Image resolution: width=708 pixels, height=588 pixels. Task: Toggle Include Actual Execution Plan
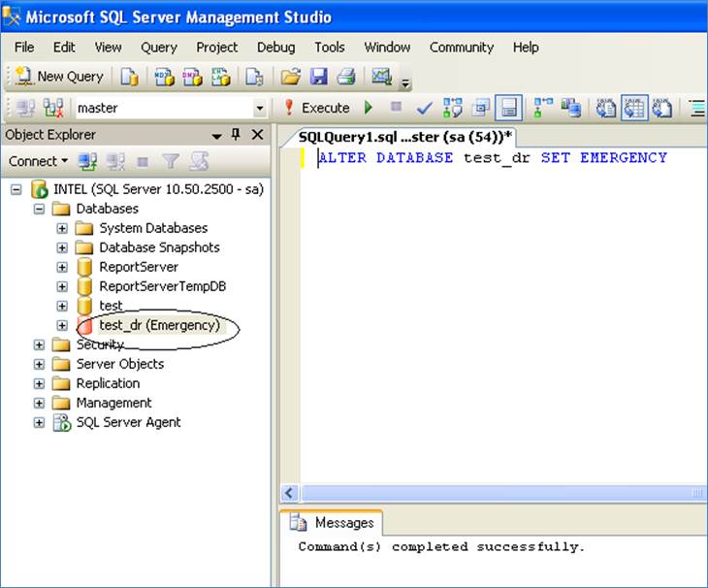click(x=543, y=108)
